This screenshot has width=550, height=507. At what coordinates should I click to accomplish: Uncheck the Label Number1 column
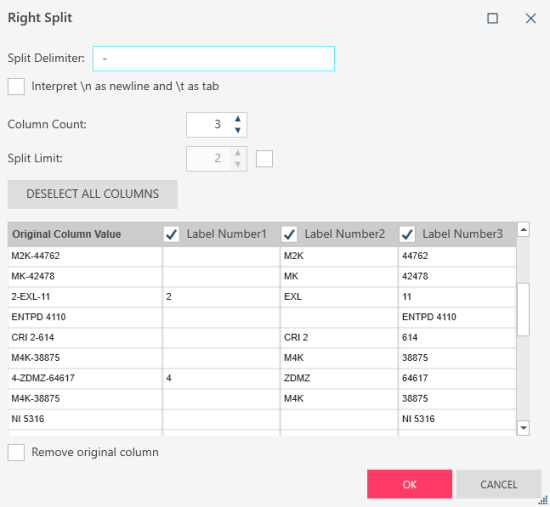(171, 234)
